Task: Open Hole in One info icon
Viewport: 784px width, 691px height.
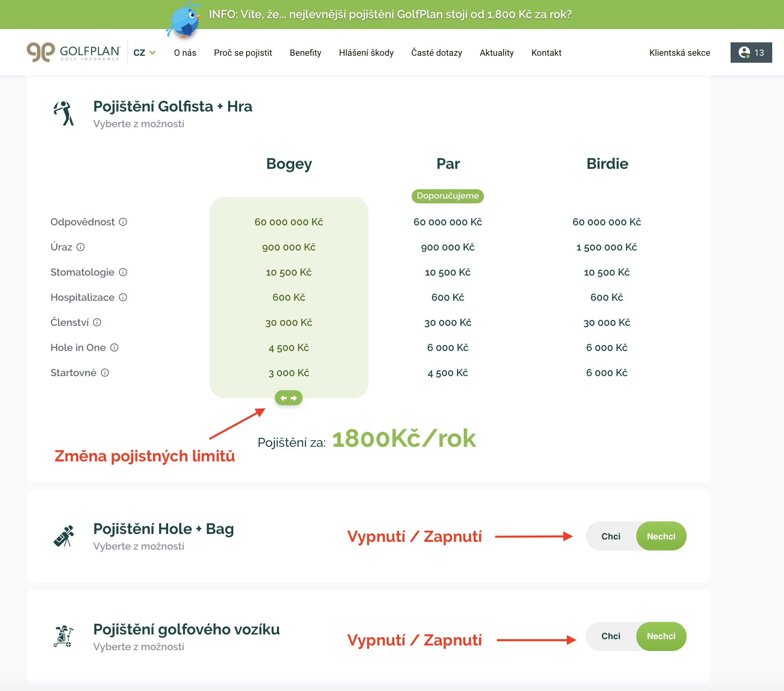Action: pos(114,347)
